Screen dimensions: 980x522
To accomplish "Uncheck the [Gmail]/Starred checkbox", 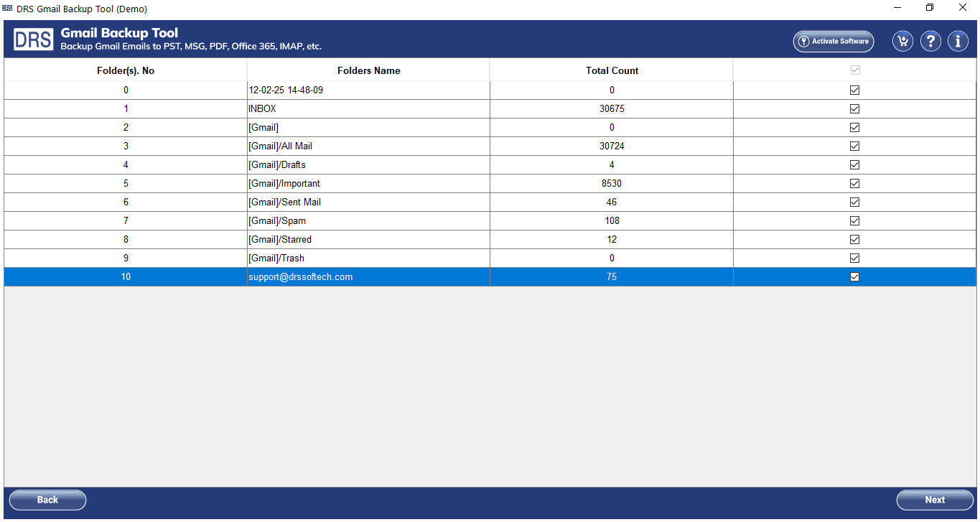I will pyautogui.click(x=854, y=240).
